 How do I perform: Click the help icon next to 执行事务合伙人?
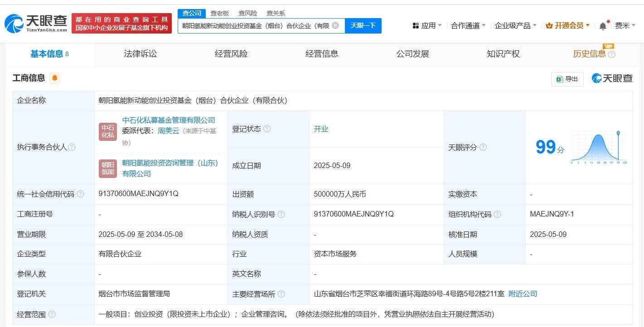72,147
